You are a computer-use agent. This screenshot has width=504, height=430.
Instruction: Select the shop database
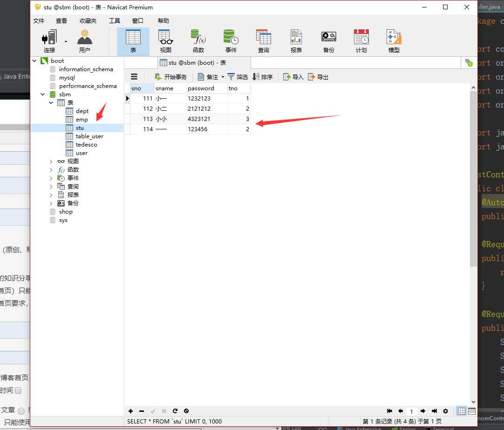coord(66,212)
